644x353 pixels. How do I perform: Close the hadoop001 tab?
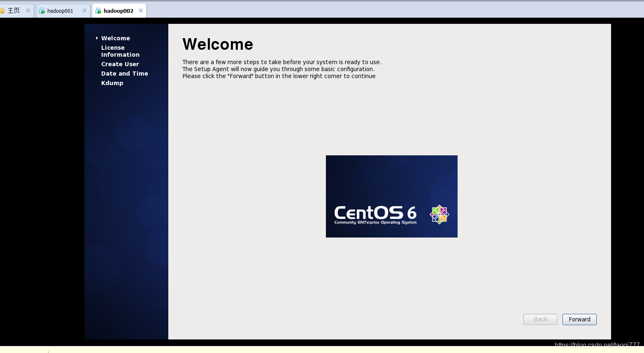click(x=84, y=11)
